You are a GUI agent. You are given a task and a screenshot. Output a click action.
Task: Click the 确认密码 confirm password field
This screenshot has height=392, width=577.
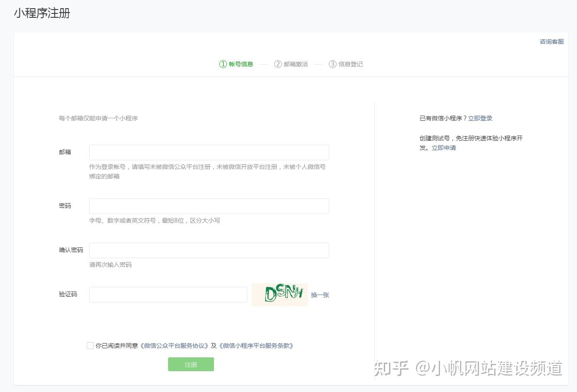(209, 250)
